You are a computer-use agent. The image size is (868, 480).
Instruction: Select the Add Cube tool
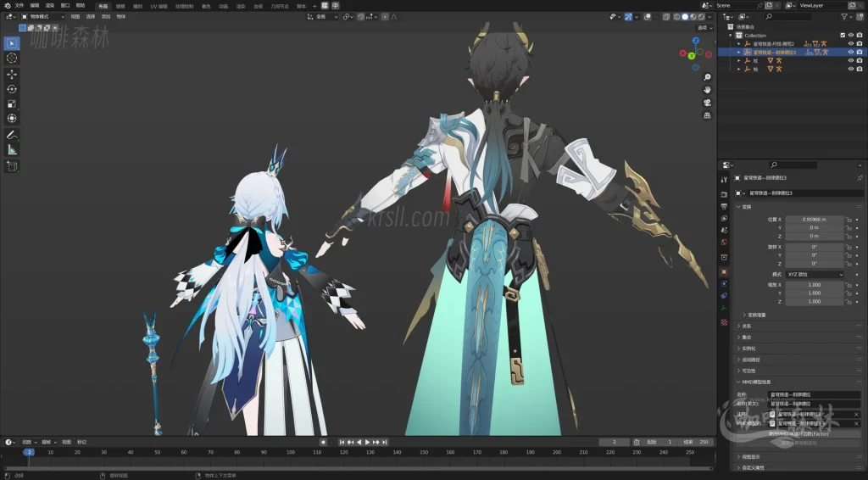(x=12, y=166)
